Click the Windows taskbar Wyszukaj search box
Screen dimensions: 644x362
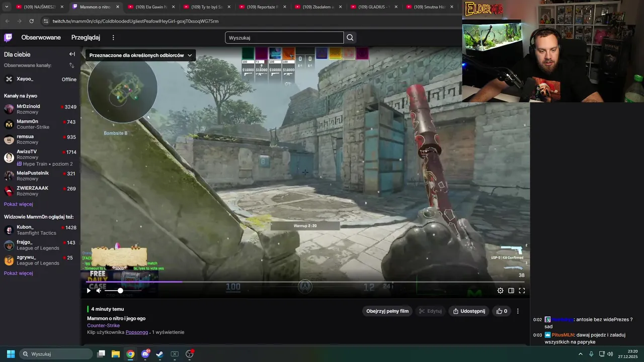(x=56, y=354)
